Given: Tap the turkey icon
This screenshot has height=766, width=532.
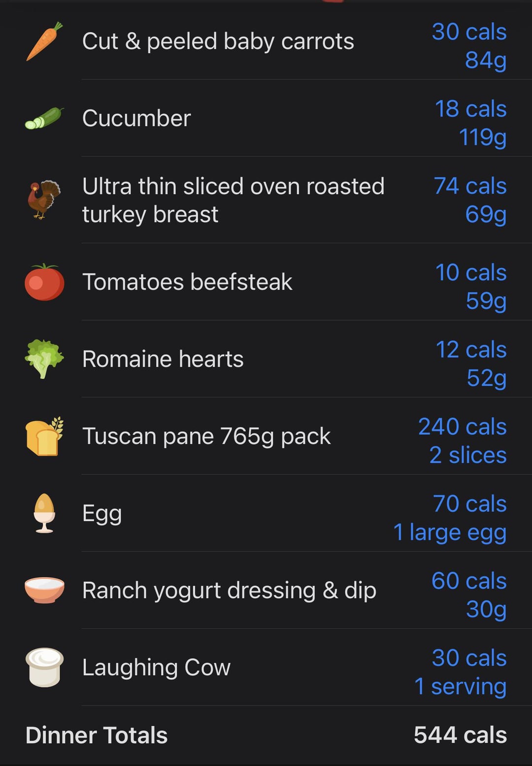Looking at the screenshot, I should tap(44, 200).
